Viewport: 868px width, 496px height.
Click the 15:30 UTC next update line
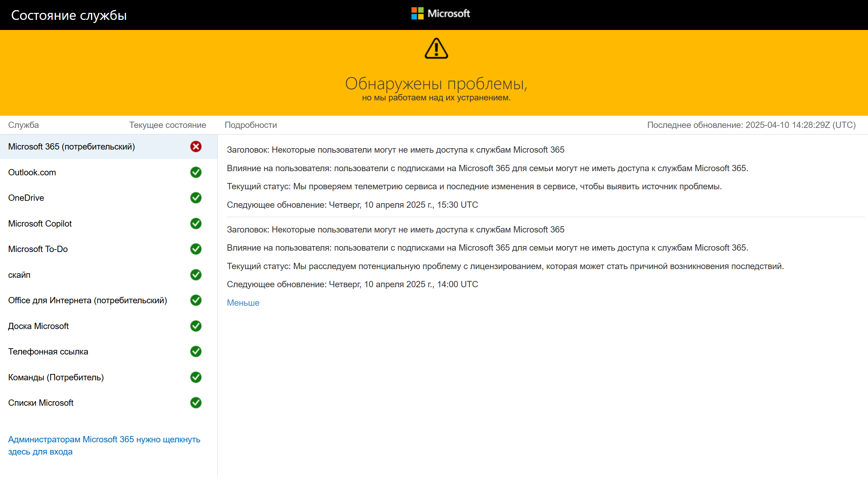click(x=352, y=205)
